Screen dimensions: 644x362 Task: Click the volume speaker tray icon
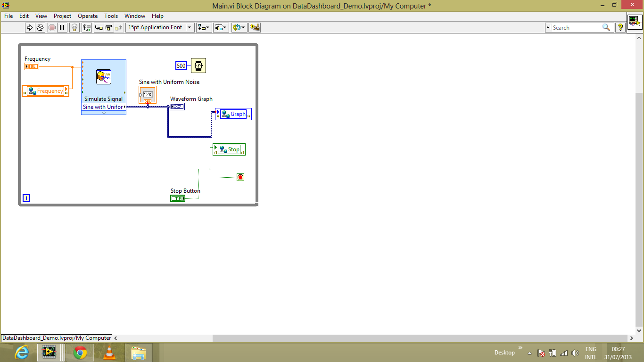[575, 353]
